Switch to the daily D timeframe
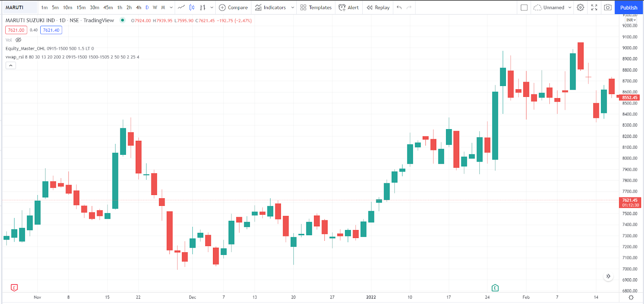 tap(147, 7)
